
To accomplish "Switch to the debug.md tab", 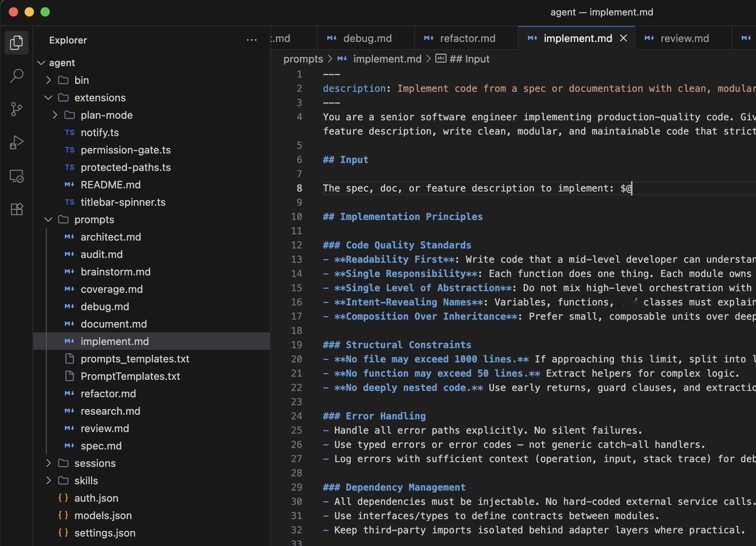I will (367, 38).
